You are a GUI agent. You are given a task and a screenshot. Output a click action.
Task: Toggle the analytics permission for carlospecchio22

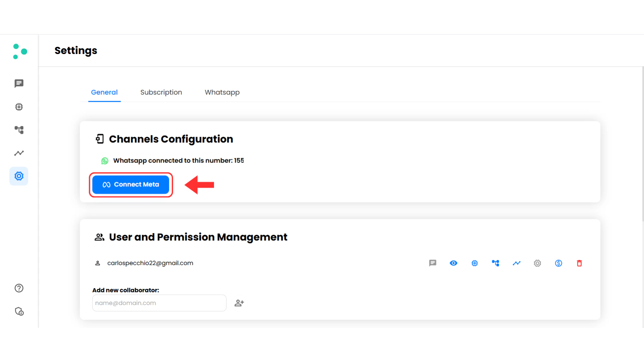pos(517,263)
